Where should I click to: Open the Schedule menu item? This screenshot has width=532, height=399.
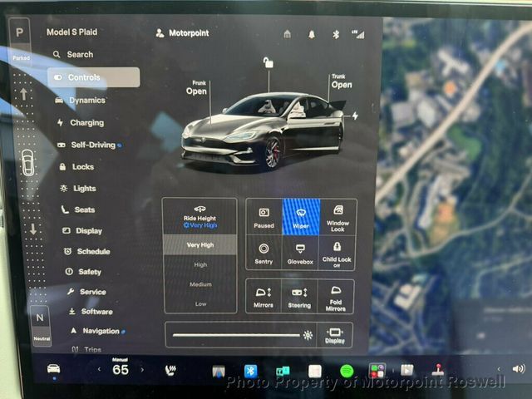[x=86, y=251]
